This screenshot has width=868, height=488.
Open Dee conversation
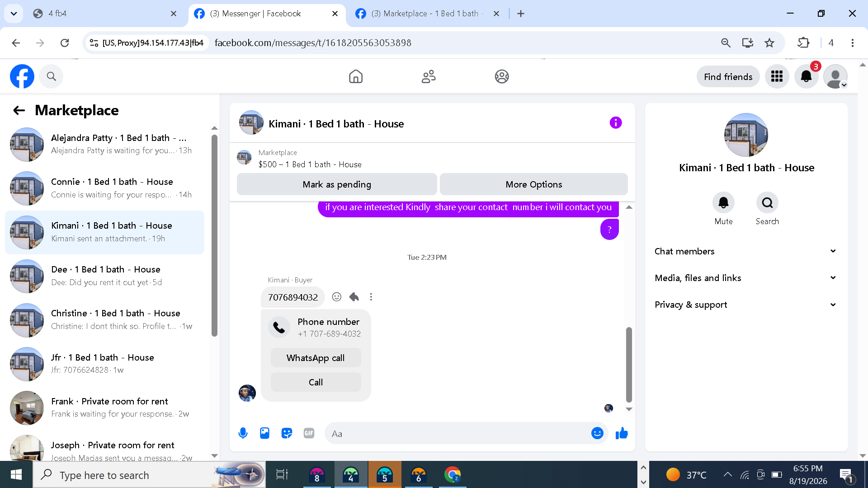point(105,276)
